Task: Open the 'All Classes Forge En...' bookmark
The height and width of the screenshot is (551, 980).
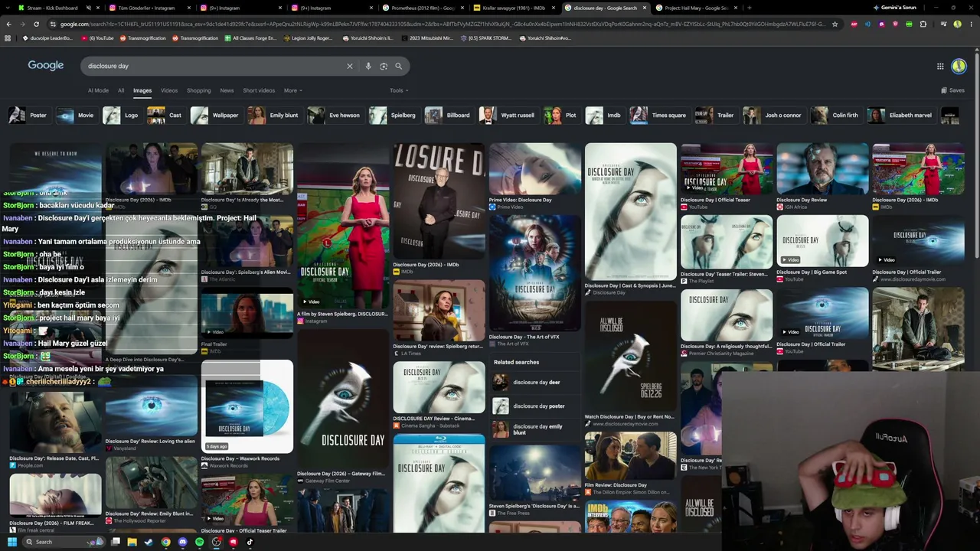Action: (x=250, y=38)
